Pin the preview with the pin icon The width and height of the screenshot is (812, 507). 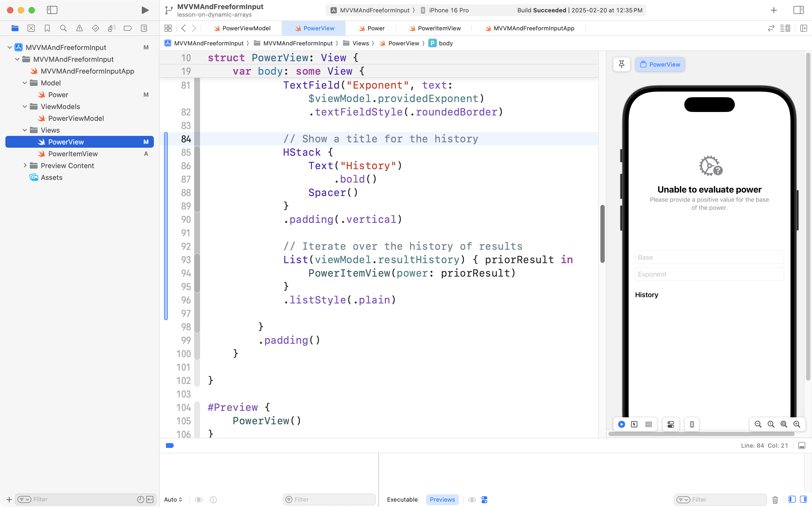pyautogui.click(x=621, y=64)
